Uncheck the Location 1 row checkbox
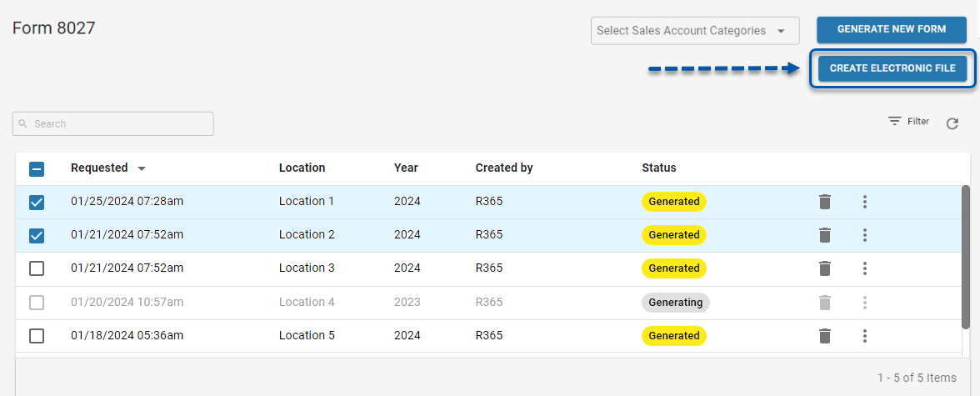The image size is (980, 396). [37, 202]
